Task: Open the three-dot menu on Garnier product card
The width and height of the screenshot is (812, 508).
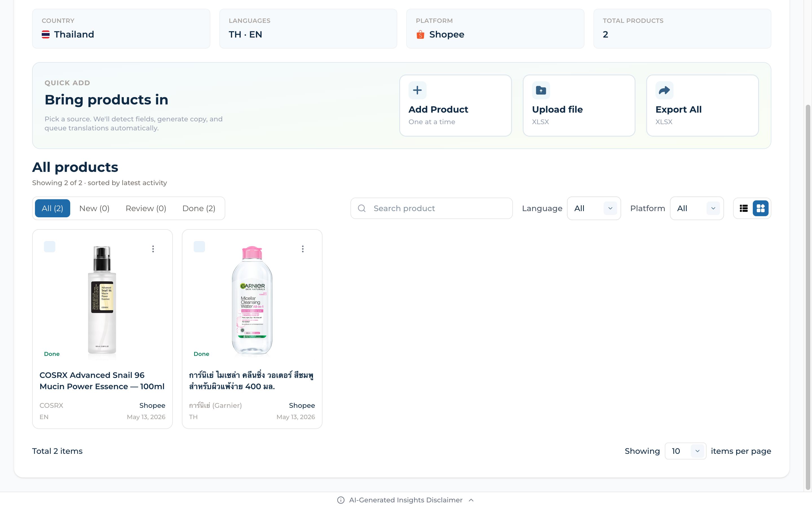Action: tap(303, 249)
